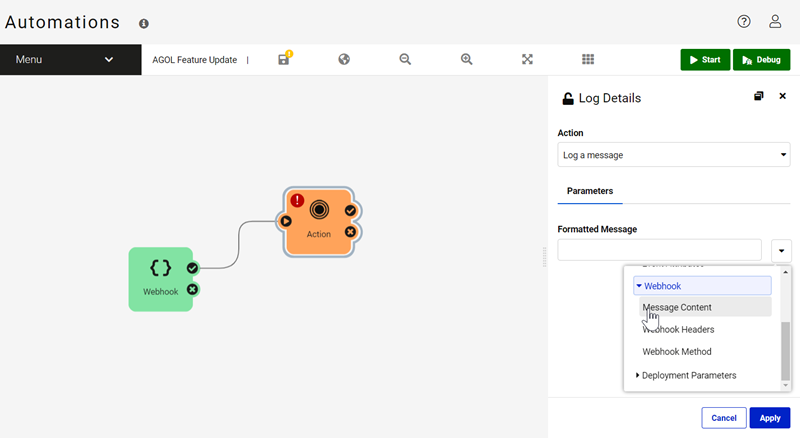Switch to the Parameters tab

[x=590, y=191]
